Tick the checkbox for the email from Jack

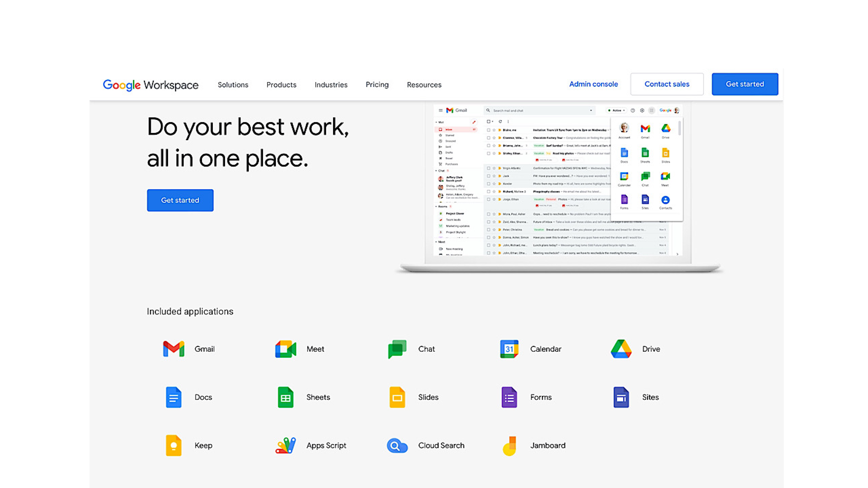488,176
